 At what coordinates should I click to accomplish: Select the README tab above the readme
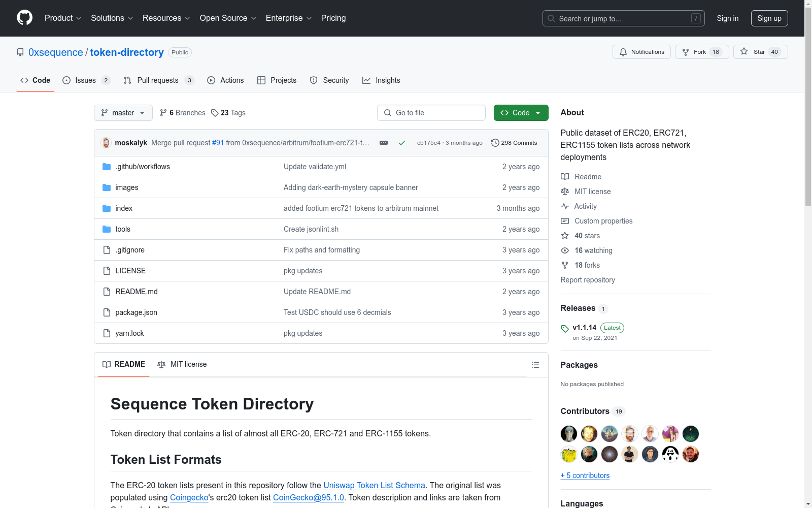click(x=124, y=364)
